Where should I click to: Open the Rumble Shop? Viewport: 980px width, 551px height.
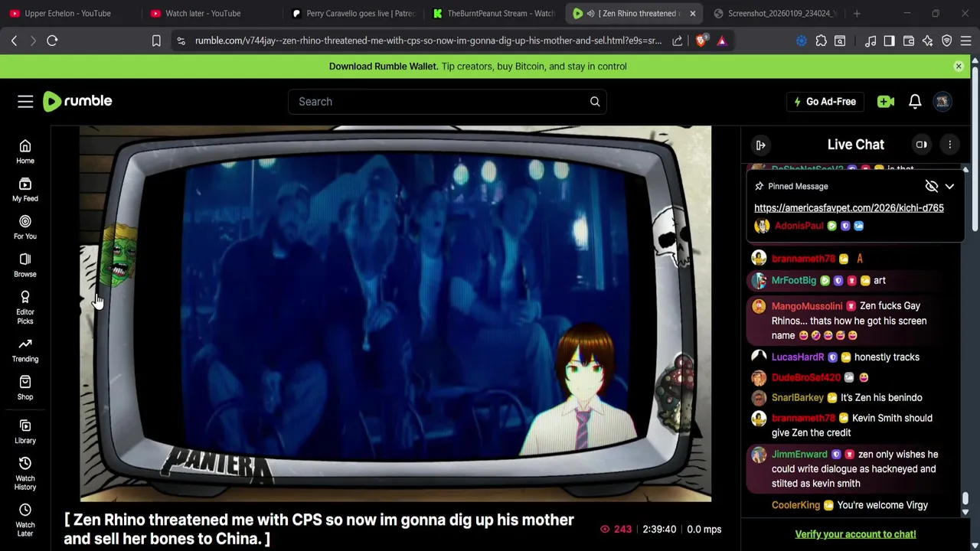[25, 388]
